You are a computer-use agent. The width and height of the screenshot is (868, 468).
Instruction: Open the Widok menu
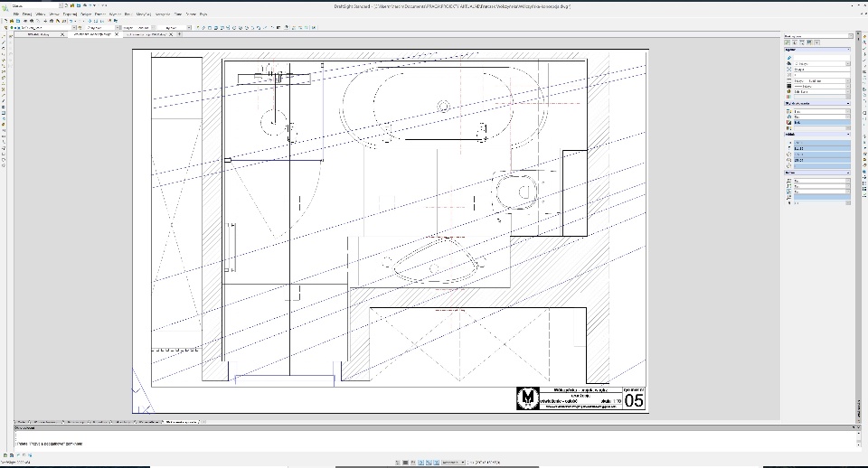pos(41,14)
